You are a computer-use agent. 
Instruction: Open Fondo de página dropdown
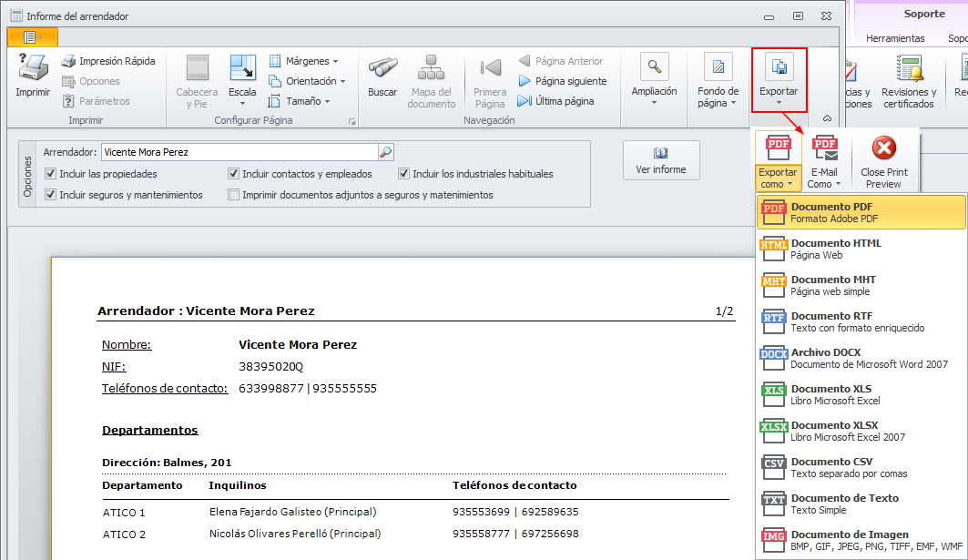pyautogui.click(x=718, y=81)
